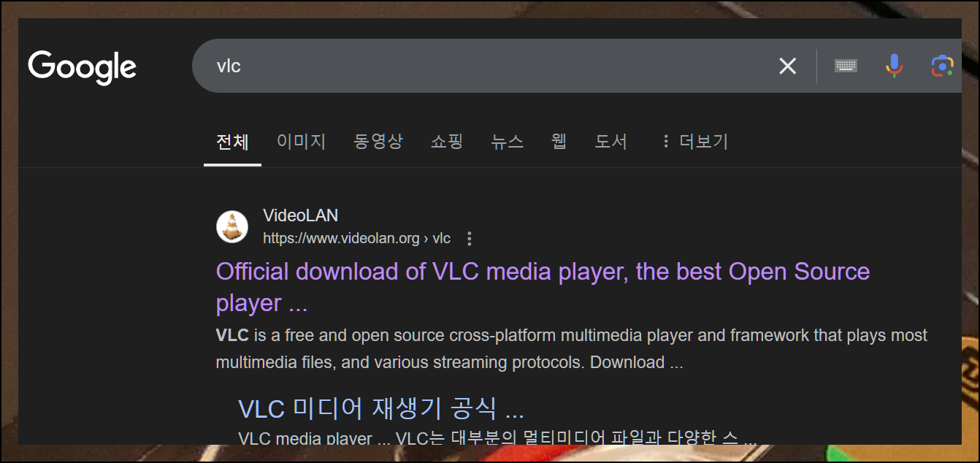980x463 pixels.
Task: Select the 전체 tab
Action: [232, 142]
